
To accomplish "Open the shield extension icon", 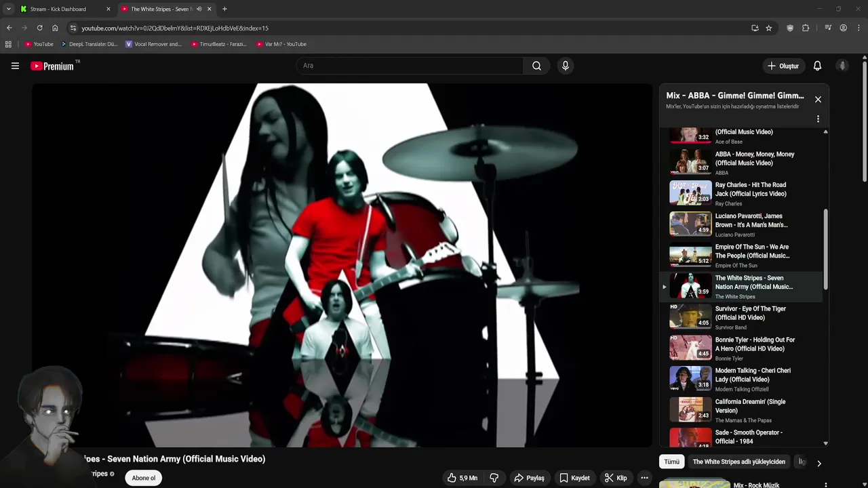I will tap(790, 28).
